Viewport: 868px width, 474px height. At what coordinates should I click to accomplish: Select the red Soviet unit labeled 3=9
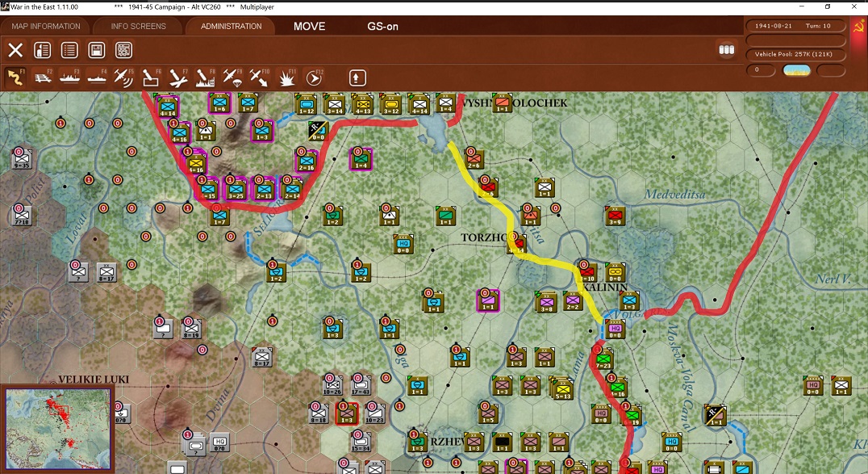click(x=615, y=215)
